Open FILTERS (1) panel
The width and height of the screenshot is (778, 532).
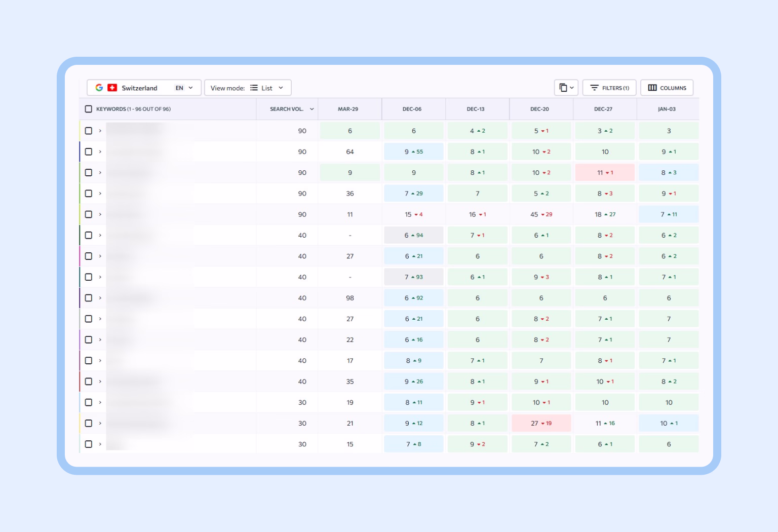pos(609,88)
